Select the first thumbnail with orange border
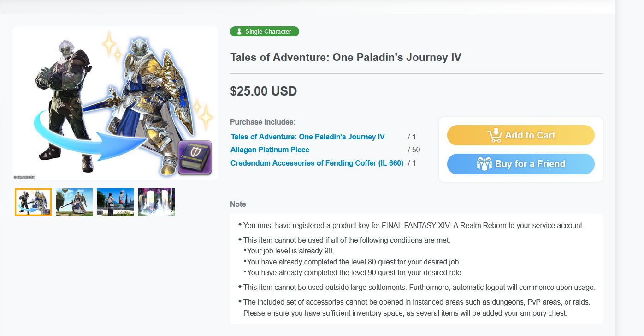The image size is (644, 336). coord(33,202)
